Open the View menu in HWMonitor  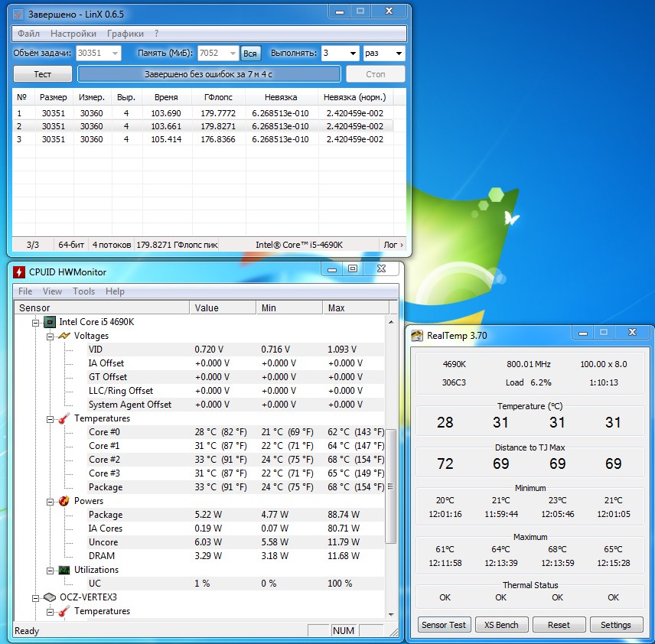52,291
